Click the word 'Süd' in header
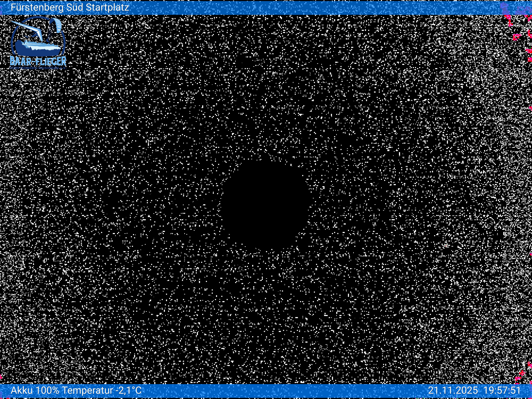Image resolution: width=532 pixels, height=399 pixels. 75,7
